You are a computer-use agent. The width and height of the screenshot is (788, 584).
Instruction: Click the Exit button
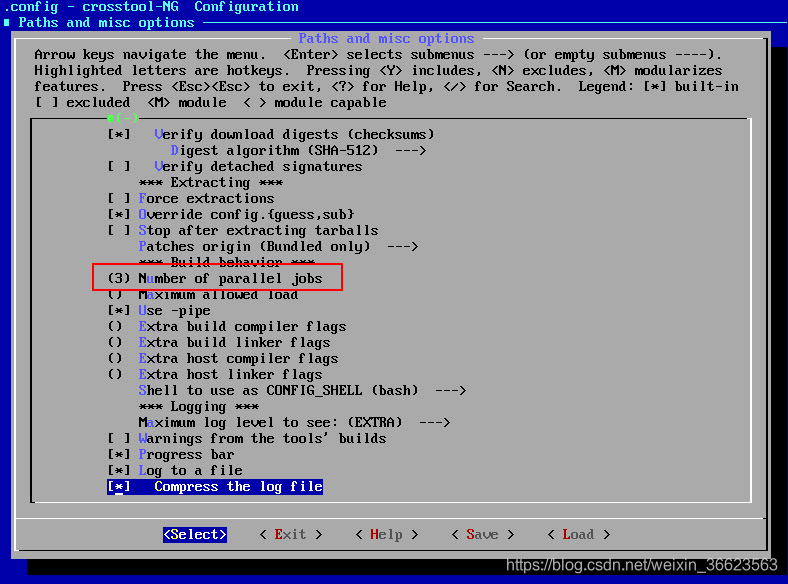click(x=290, y=534)
